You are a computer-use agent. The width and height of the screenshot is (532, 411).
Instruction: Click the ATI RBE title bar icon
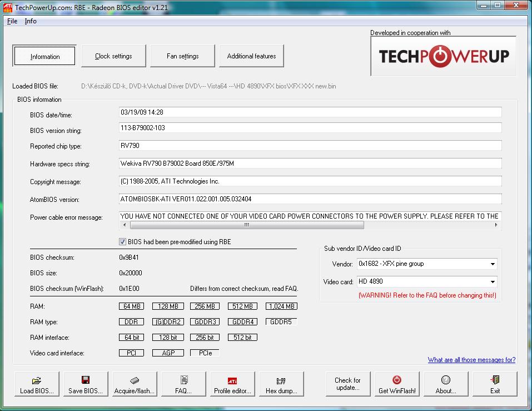pos(7,7)
